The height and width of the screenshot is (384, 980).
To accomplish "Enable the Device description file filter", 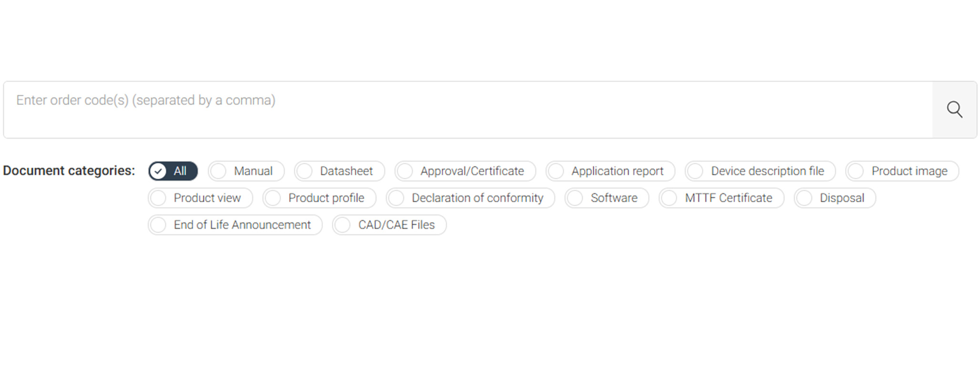I will coord(760,171).
